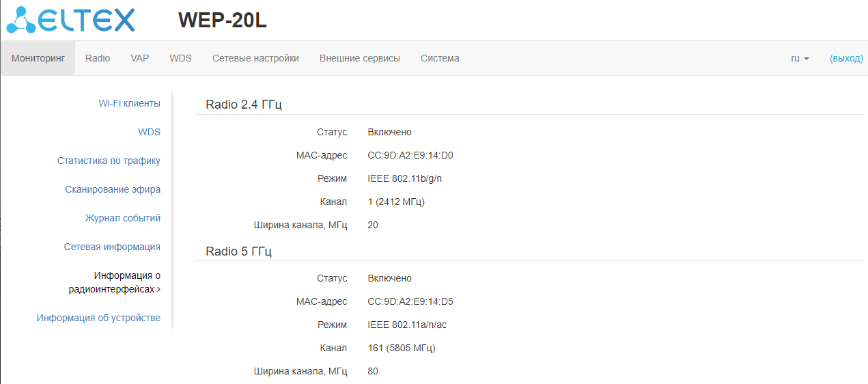Switch to the Система tab
This screenshot has height=384, width=868.
440,59
